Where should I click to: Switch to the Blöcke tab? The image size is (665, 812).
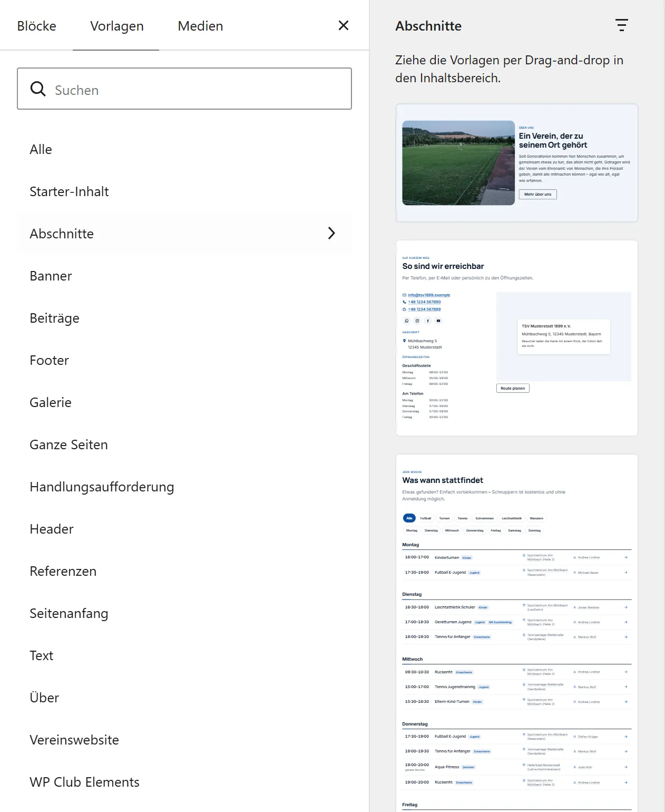click(37, 26)
